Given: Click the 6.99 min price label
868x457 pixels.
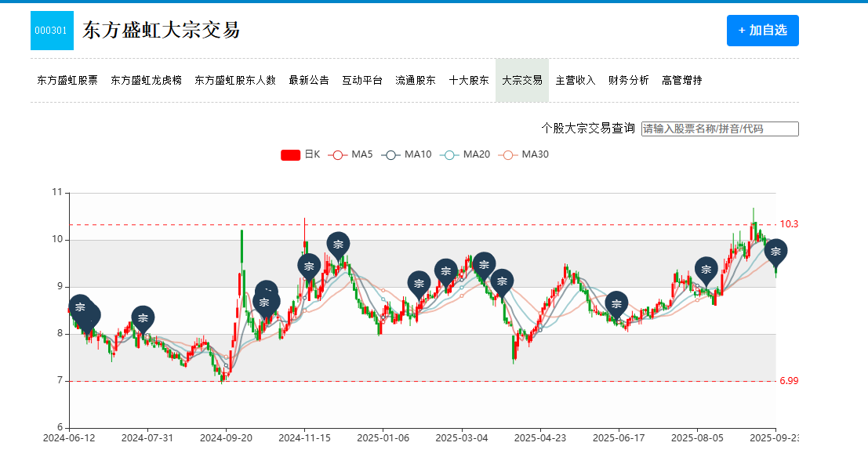Looking at the screenshot, I should pyautogui.click(x=789, y=381).
